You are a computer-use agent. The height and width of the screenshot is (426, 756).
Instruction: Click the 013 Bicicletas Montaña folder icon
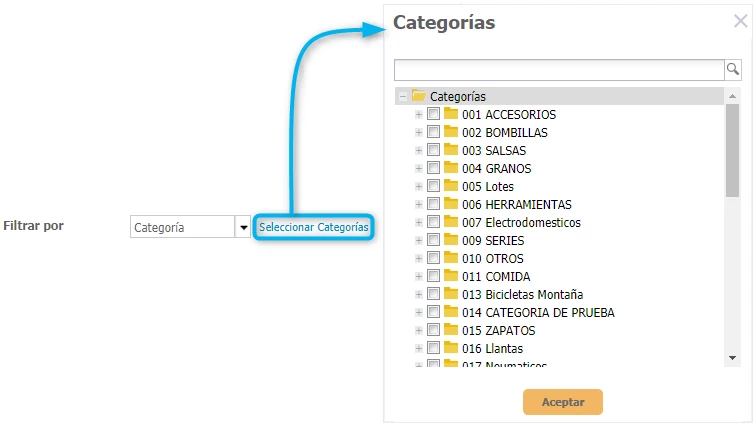coord(451,295)
